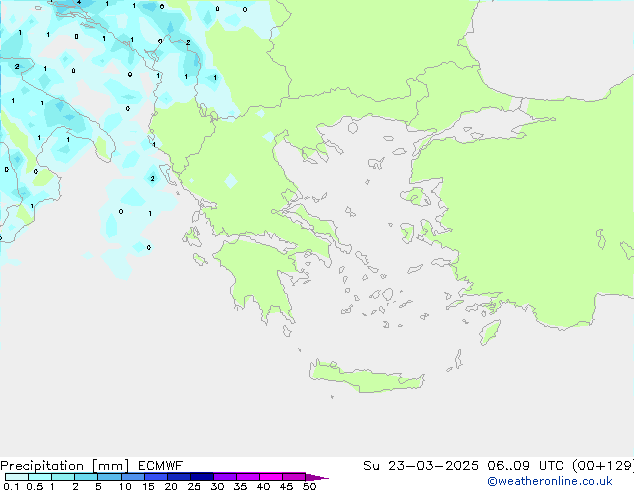Click the island of Rhodes on the map
The width and height of the screenshot is (634, 490).
[x=490, y=332]
